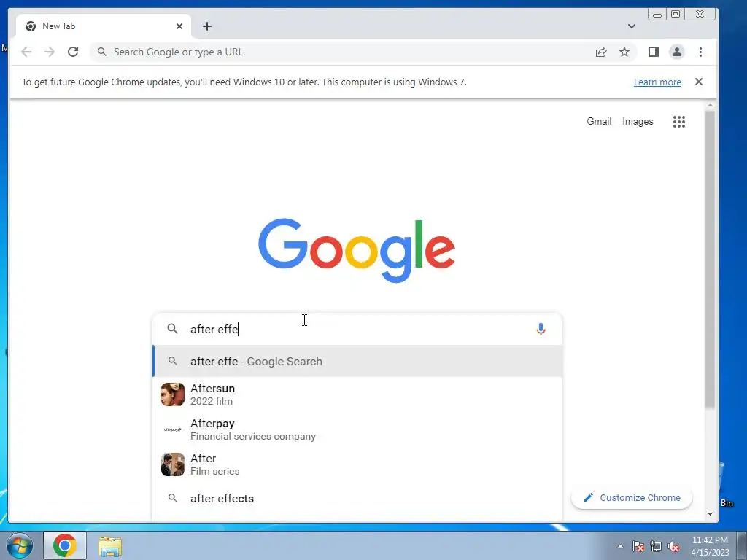Open Chrome's three-dot menu
The image size is (747, 560).
pos(700,52)
